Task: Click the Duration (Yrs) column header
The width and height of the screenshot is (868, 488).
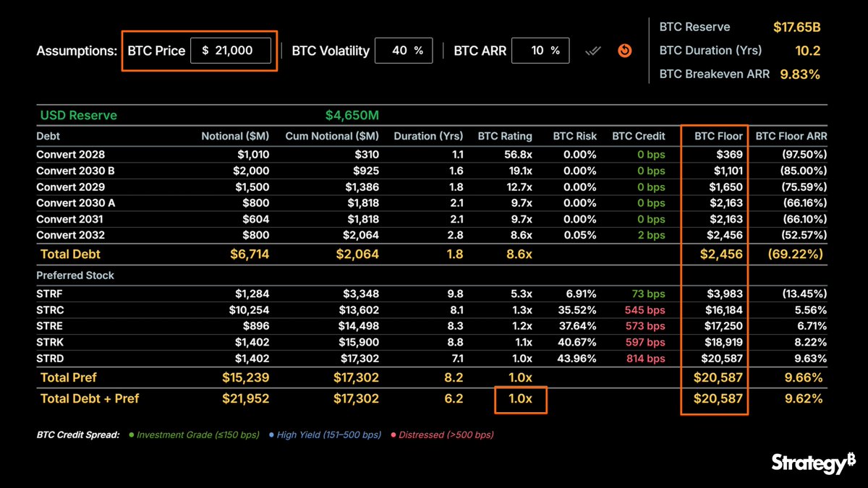Action: pos(428,136)
